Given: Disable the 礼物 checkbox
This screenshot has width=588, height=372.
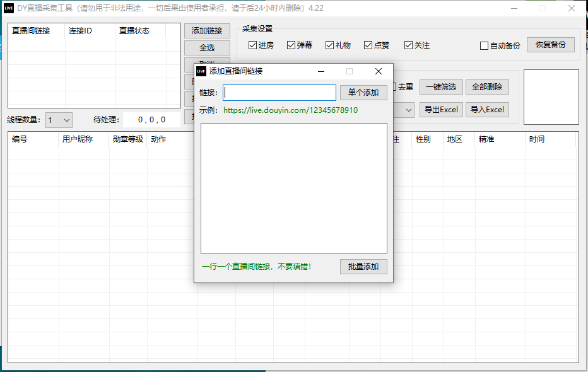Looking at the screenshot, I should [330, 45].
